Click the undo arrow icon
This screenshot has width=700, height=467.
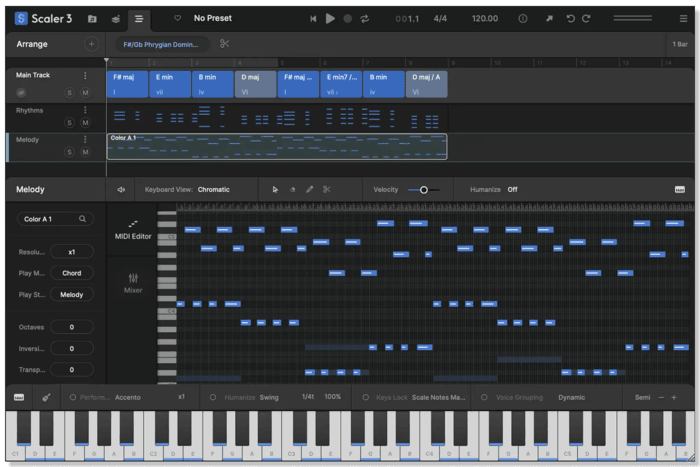571,18
